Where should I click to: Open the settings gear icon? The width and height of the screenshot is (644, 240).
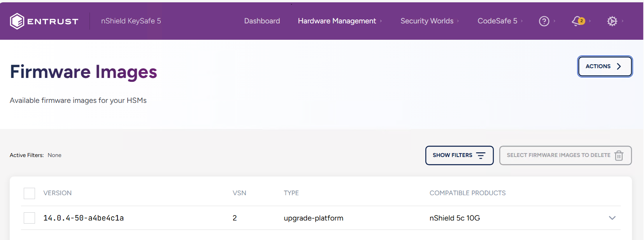[x=612, y=21]
